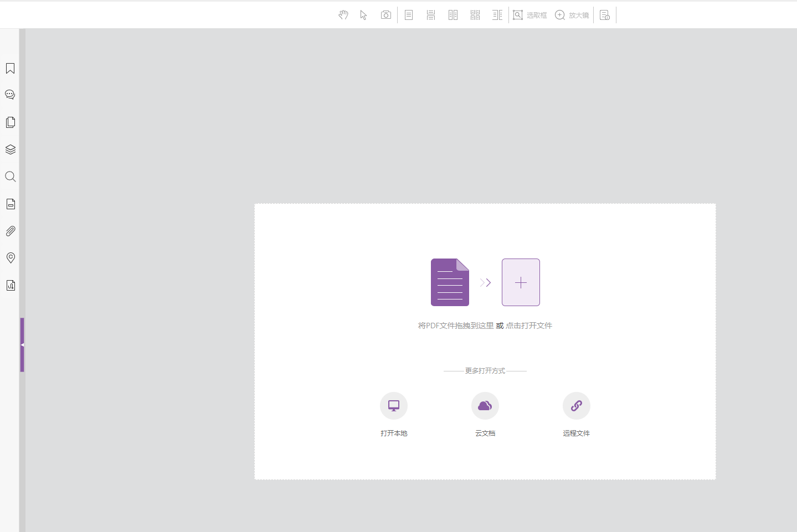Switch to two-page facing view
Image resolution: width=797 pixels, height=532 pixels.
coord(453,15)
